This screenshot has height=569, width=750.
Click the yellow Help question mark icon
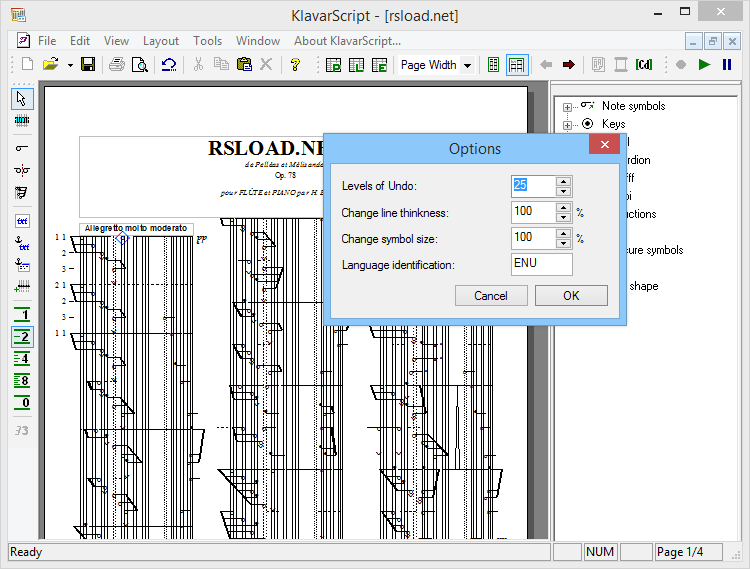pyautogui.click(x=295, y=65)
